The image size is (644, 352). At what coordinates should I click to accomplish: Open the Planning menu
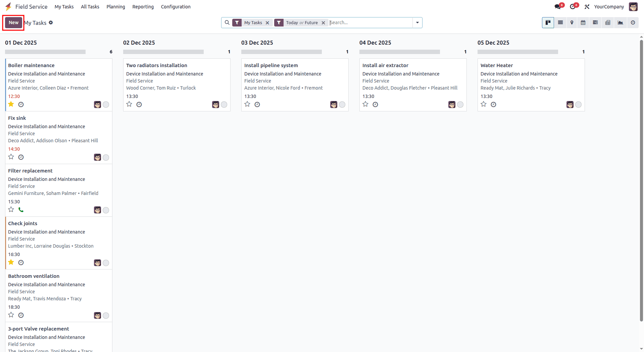(115, 6)
